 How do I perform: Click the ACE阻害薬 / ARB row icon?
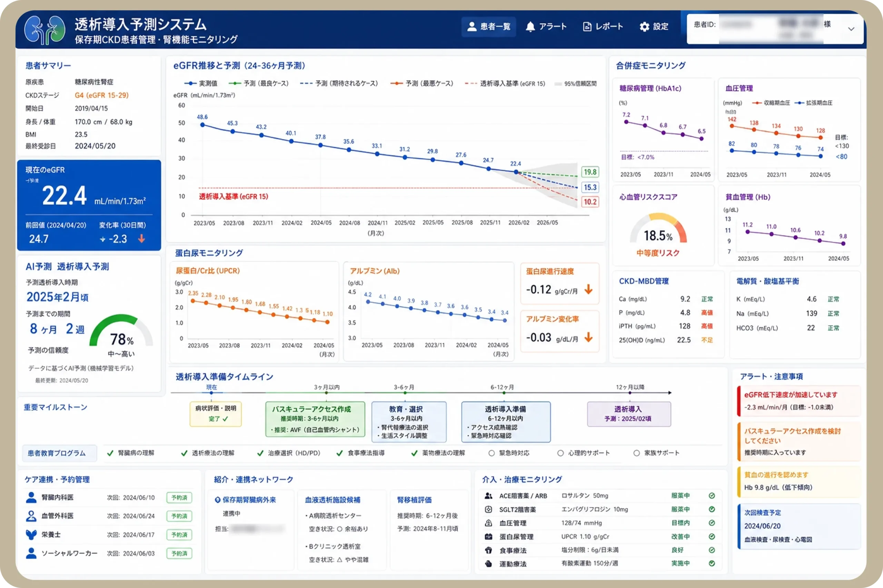click(x=488, y=496)
